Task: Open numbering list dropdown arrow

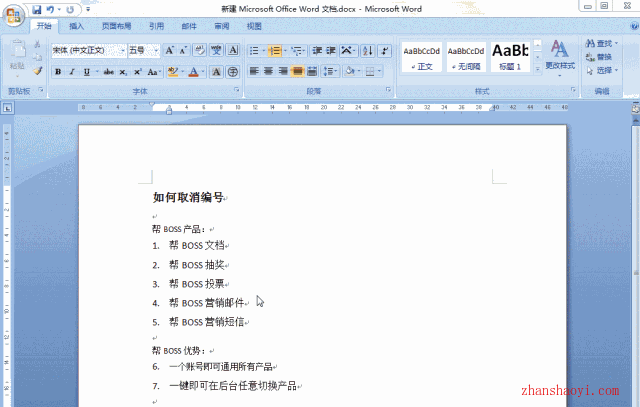Action: [x=285, y=51]
